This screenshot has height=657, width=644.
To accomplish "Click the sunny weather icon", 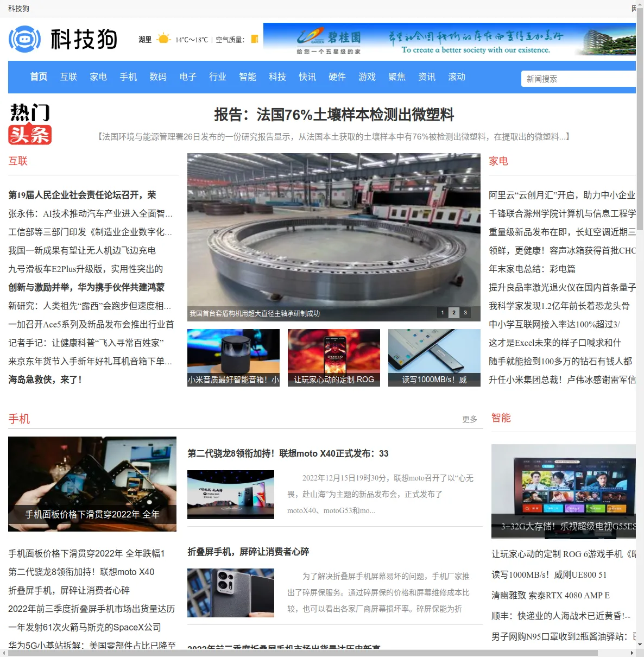I will (x=163, y=39).
